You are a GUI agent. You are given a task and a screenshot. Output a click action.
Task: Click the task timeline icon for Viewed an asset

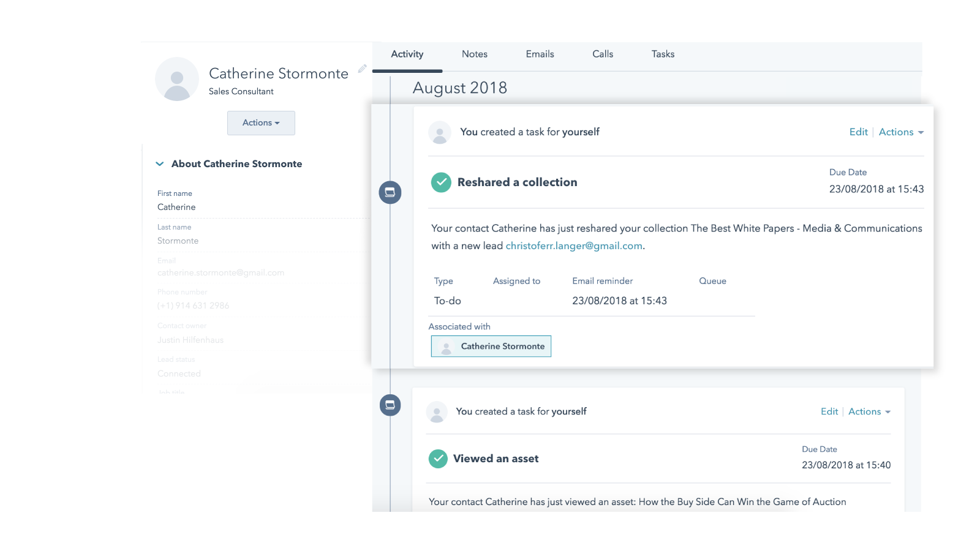pyautogui.click(x=390, y=405)
